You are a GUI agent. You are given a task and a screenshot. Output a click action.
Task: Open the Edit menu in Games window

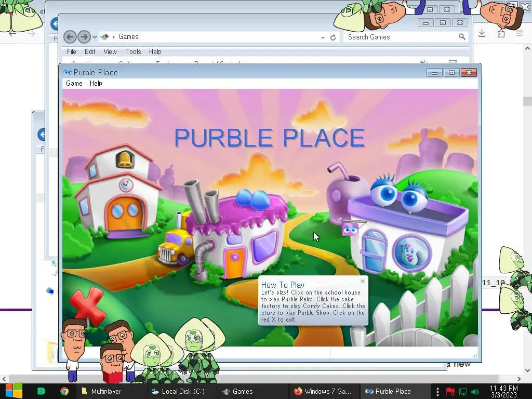(x=90, y=51)
